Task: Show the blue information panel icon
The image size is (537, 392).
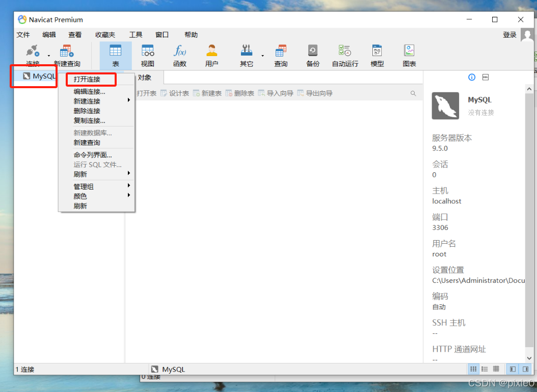Action: click(x=472, y=77)
